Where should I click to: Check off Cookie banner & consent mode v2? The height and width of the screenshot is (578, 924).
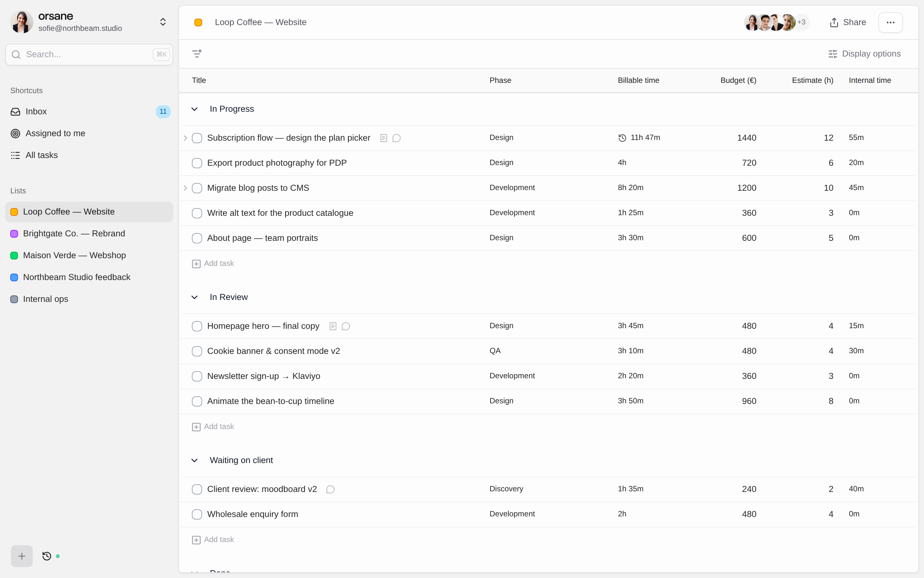point(197,351)
